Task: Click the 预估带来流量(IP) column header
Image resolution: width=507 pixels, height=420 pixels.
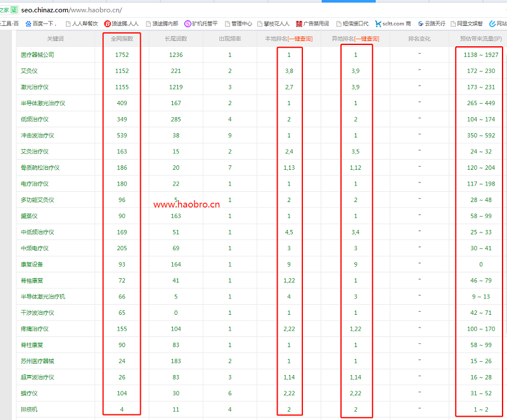Action: 480,39
